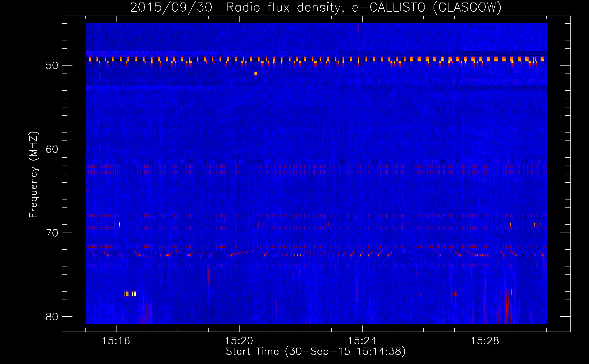Screen dimensions: 589x364
Task: Click the yellow burst cluster near 77 MHz at 15:16
Action: coord(130,294)
